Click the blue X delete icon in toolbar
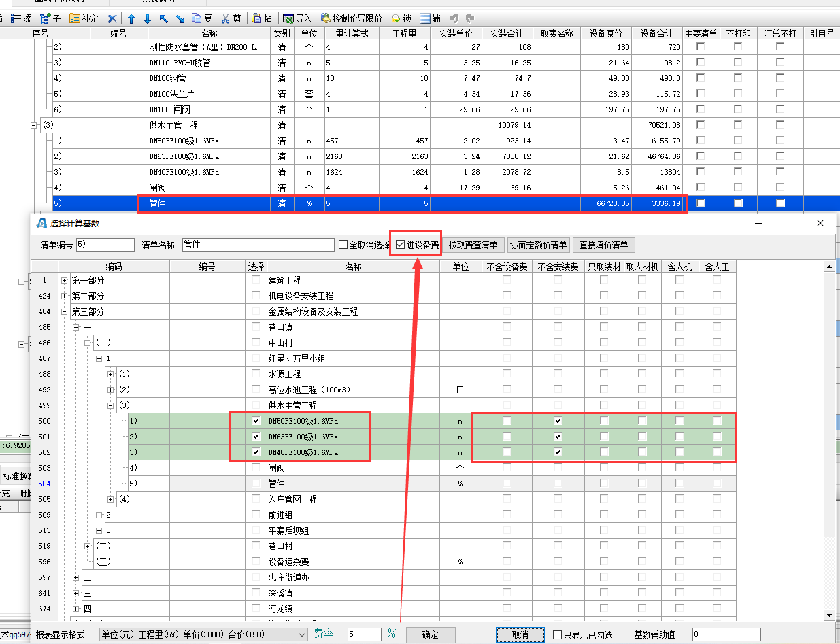This screenshot has height=644, width=840. [x=112, y=19]
